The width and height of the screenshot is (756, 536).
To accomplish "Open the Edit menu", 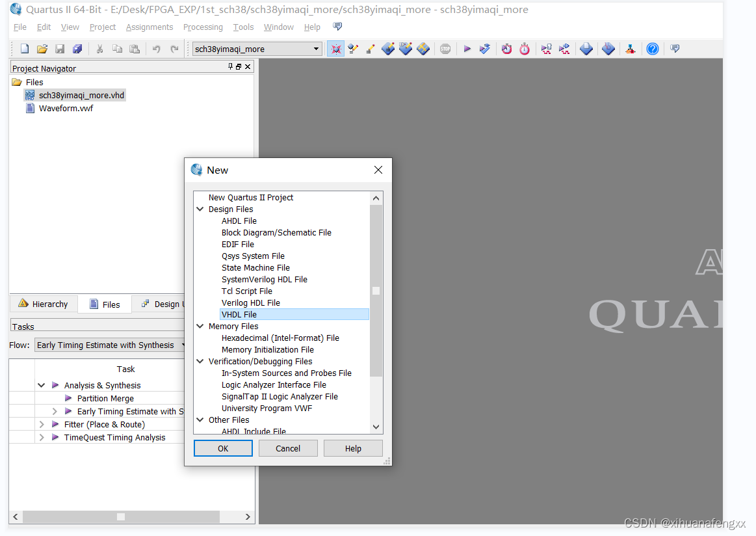I will click(44, 27).
